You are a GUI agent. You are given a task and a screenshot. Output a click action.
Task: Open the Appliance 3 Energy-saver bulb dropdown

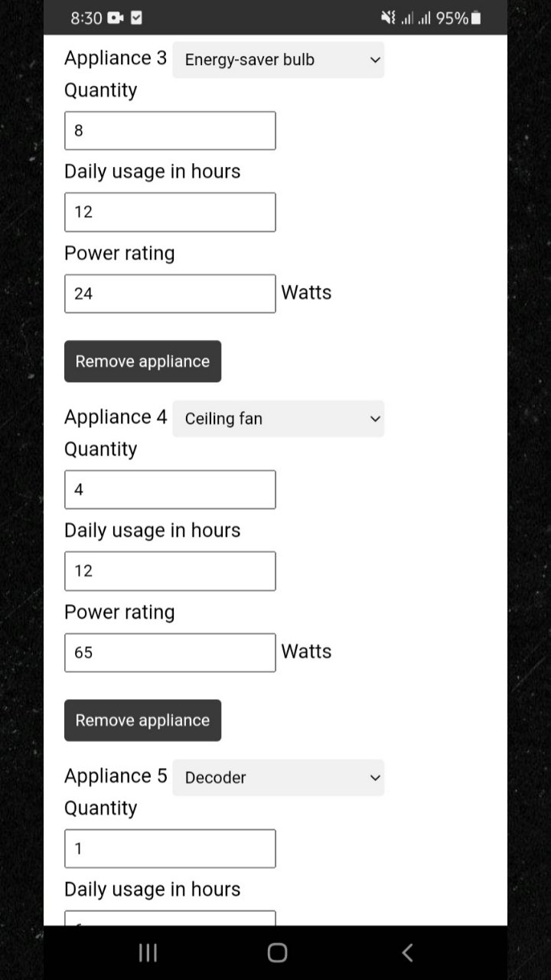click(279, 60)
